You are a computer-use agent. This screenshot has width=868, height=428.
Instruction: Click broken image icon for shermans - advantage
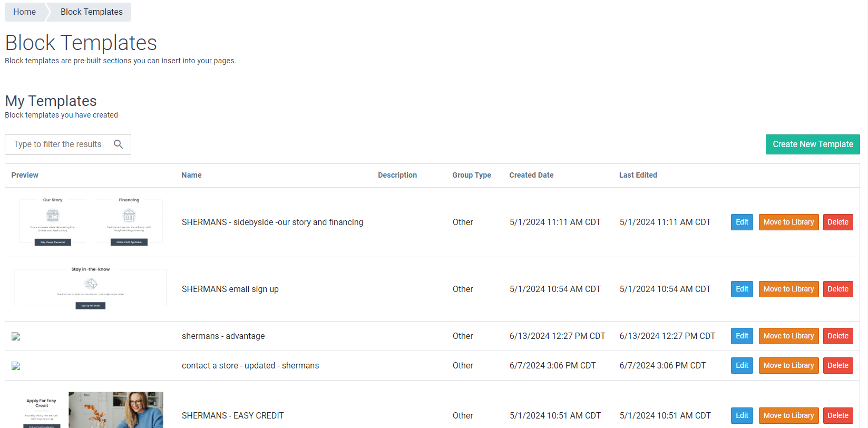tap(16, 336)
